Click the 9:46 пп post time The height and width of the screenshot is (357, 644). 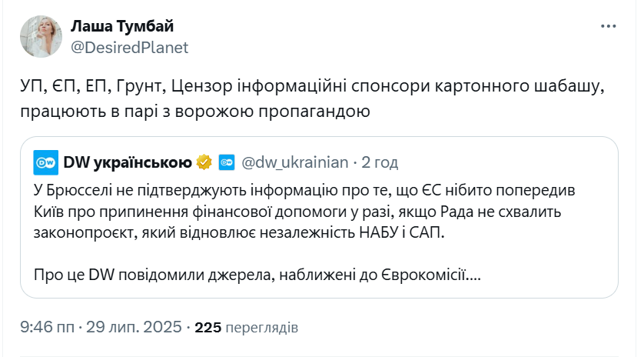tap(48, 327)
